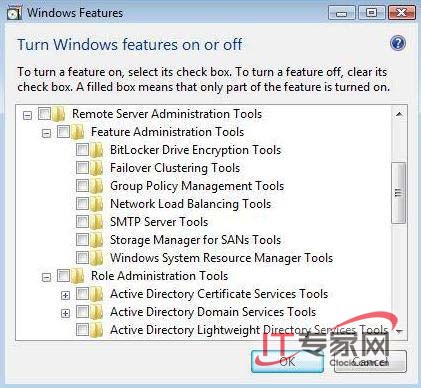Click folder icon beside Remote Server Administration Tools
The image size is (421, 388).
click(59, 114)
